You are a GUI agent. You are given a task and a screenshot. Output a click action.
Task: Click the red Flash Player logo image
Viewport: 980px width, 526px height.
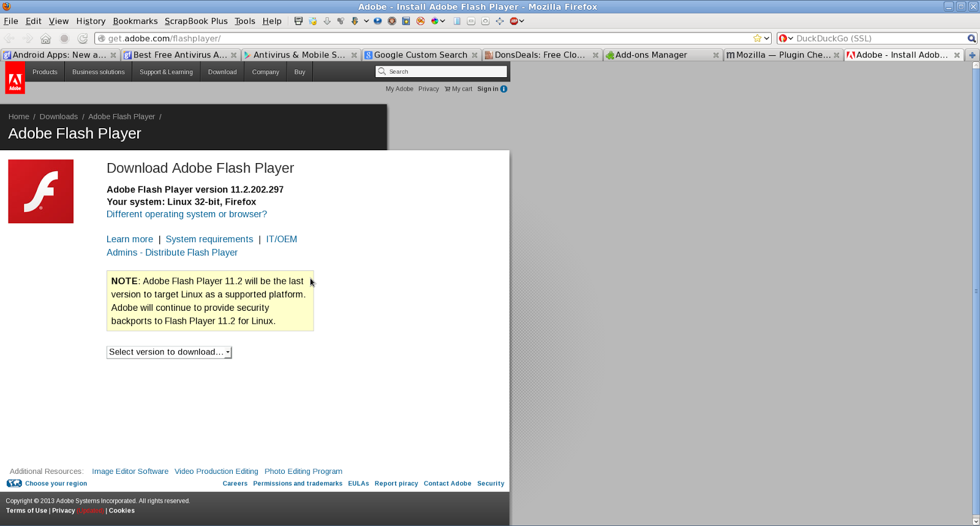41,191
